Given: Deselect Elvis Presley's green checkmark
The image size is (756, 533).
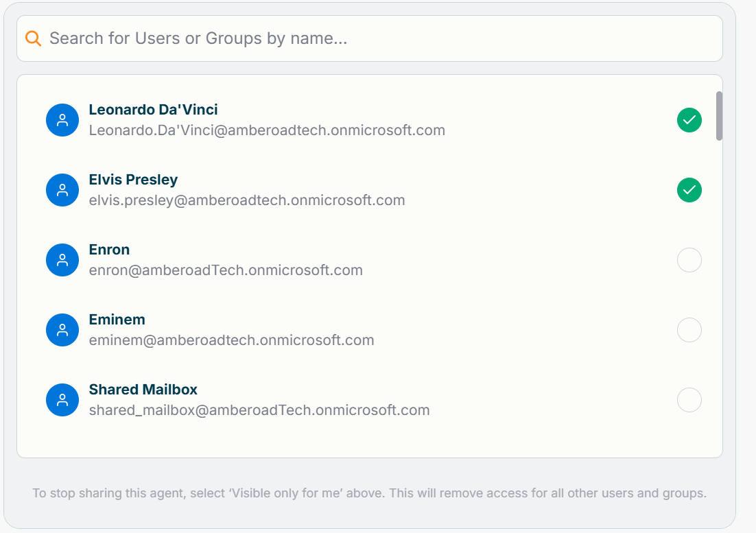Looking at the screenshot, I should pos(689,190).
